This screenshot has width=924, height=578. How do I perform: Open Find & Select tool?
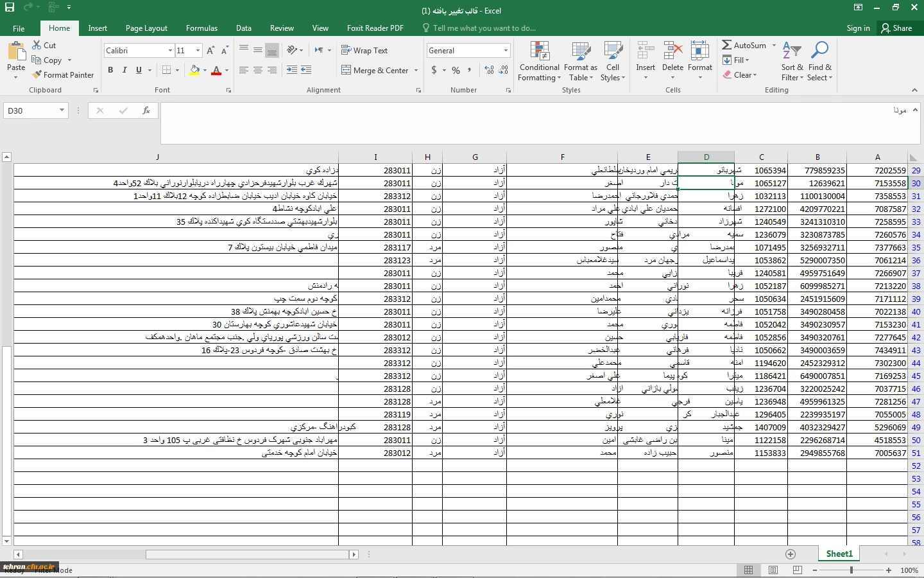819,62
